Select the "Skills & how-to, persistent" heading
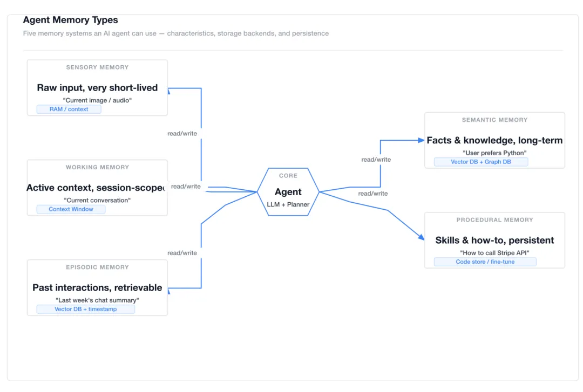The image size is (583, 392). coord(494,240)
